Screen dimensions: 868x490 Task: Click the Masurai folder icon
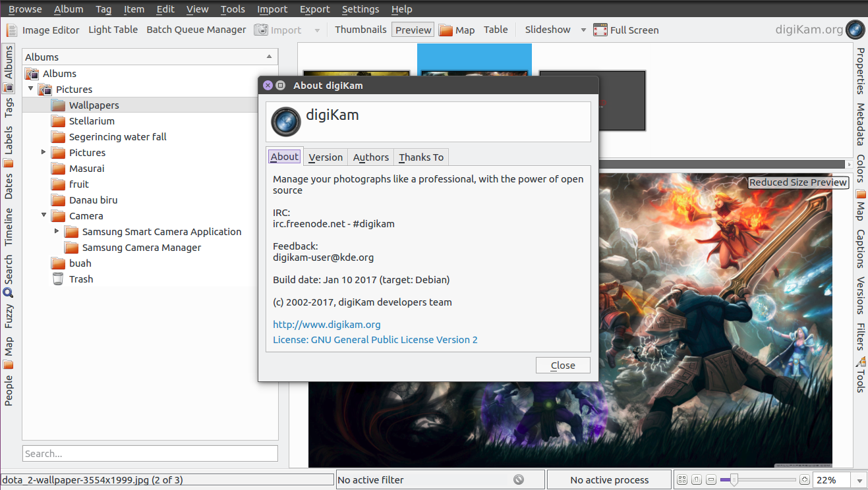pos(58,169)
